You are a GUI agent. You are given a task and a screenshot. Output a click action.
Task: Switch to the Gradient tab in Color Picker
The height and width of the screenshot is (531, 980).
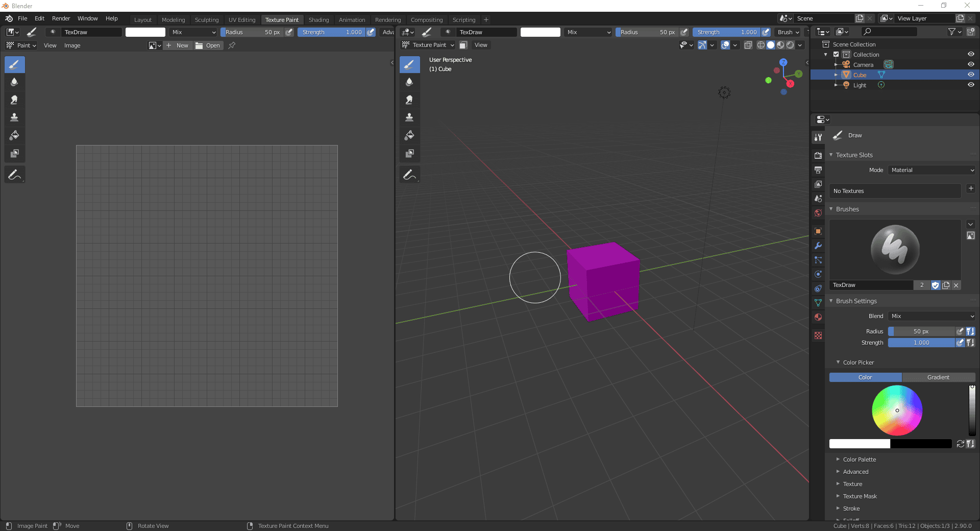938,377
